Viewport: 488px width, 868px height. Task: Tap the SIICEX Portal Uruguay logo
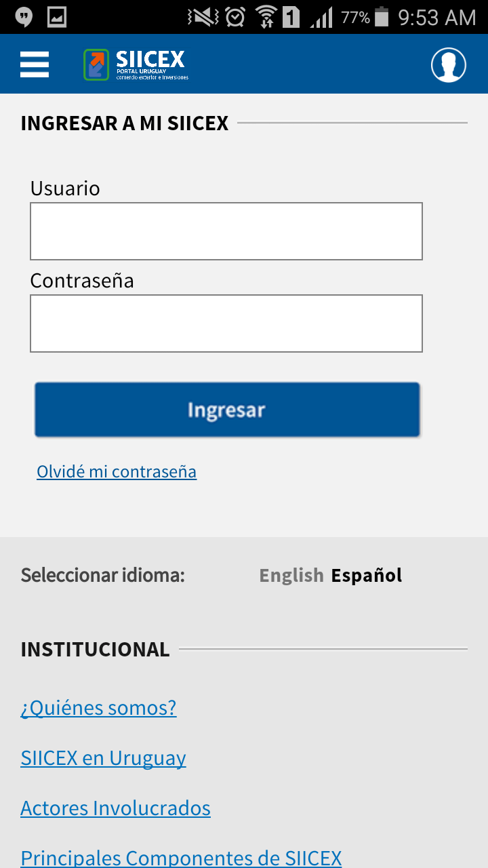tap(136, 64)
